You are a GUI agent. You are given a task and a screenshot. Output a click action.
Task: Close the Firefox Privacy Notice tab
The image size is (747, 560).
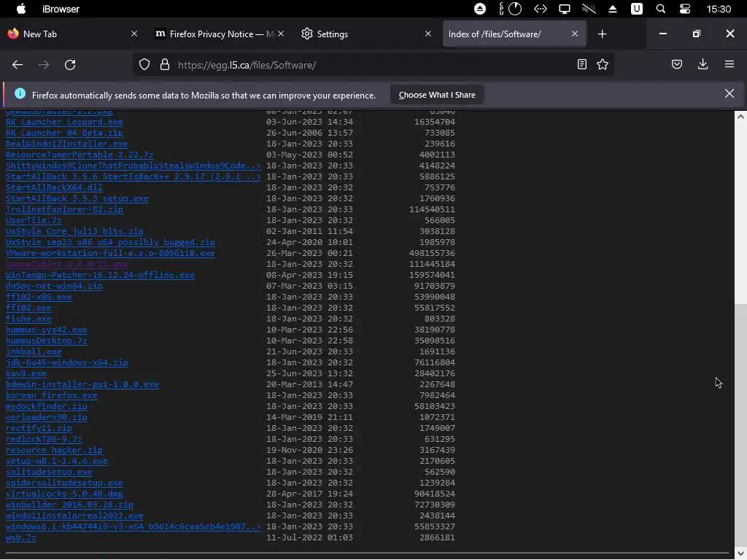[x=281, y=34]
